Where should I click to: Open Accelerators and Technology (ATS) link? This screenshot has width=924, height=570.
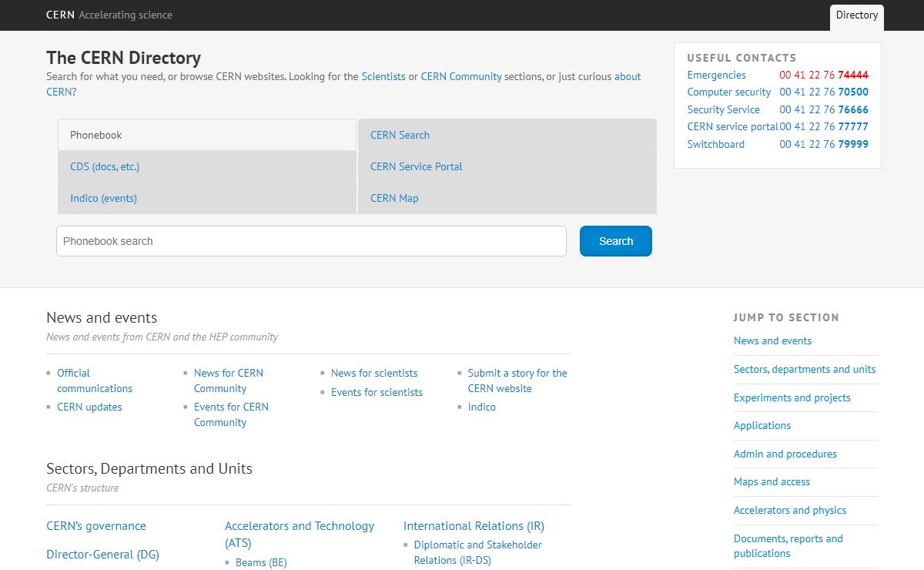pos(300,535)
